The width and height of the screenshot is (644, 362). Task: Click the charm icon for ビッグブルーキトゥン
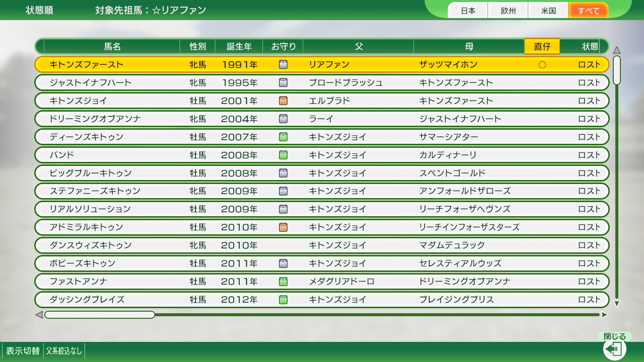pyautogui.click(x=283, y=173)
